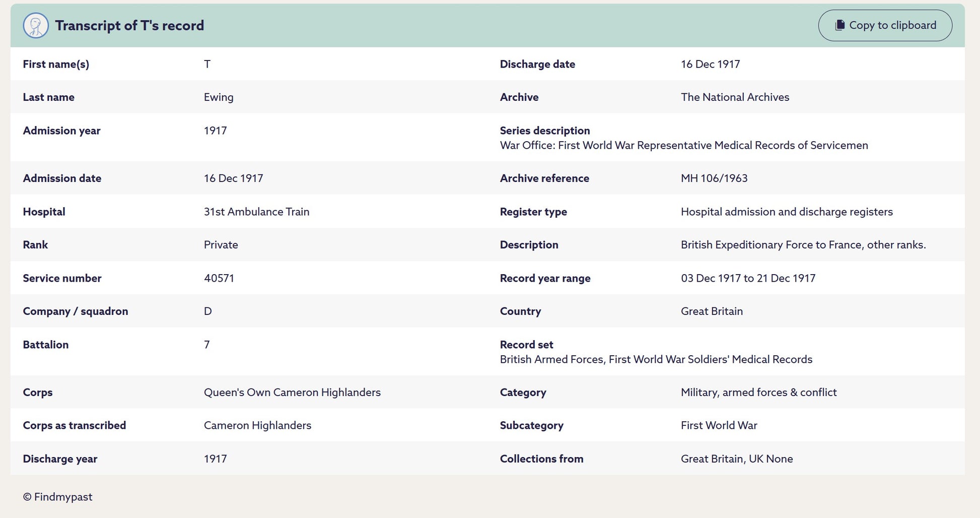Click the subcategory value First World War

point(719,425)
